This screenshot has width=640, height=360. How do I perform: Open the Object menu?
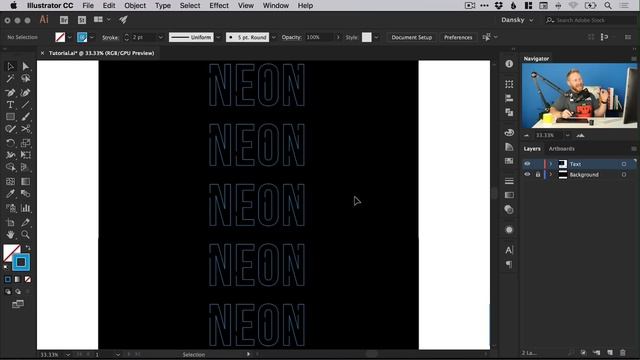click(135, 6)
